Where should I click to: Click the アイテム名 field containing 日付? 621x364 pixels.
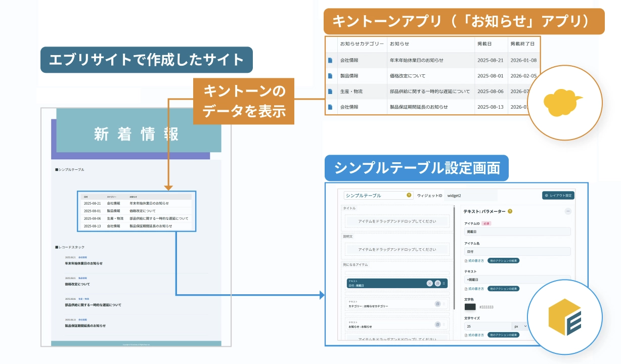coord(517,251)
